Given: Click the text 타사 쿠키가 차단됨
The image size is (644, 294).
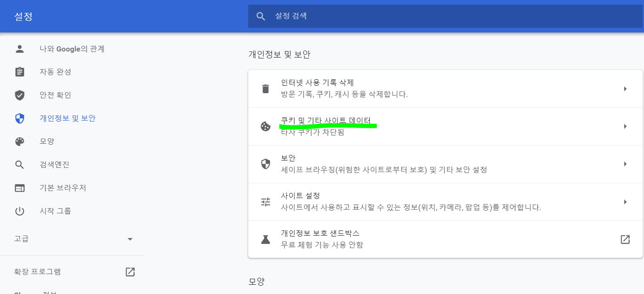Looking at the screenshot, I should tap(313, 132).
